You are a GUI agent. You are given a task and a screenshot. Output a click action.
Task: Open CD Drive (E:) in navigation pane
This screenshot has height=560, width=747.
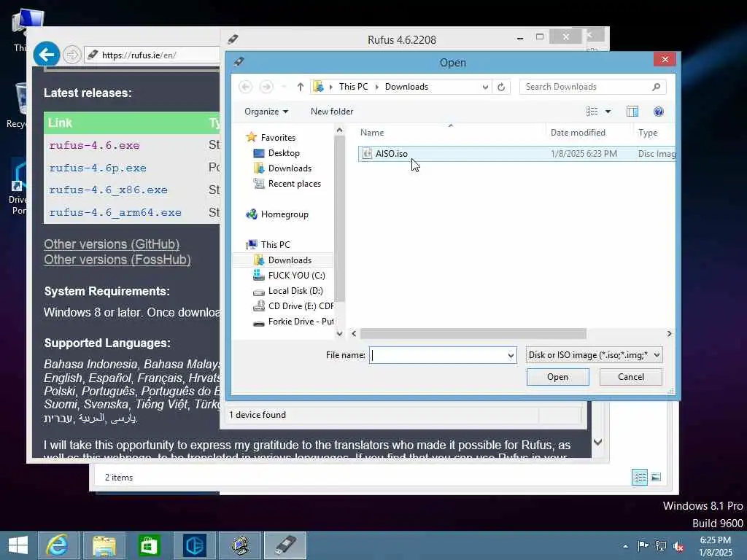[x=300, y=306]
